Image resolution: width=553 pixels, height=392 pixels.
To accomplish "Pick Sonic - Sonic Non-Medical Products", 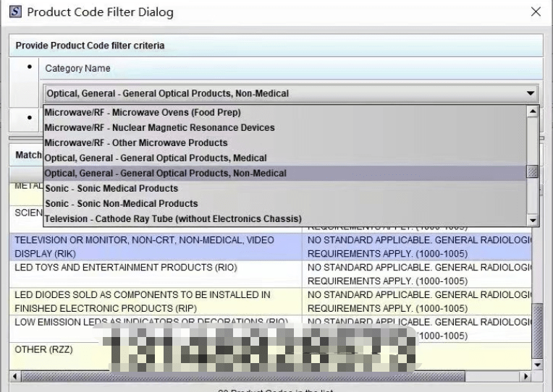I will coord(285,203).
